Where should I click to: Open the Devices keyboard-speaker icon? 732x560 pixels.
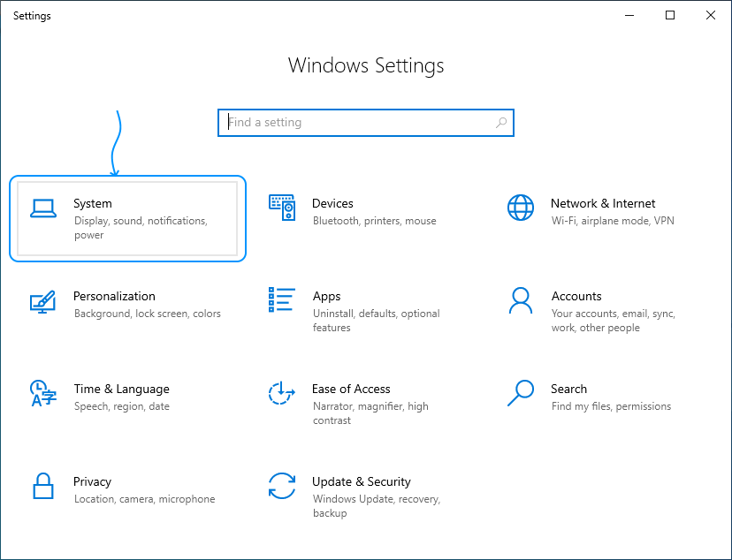point(282,208)
